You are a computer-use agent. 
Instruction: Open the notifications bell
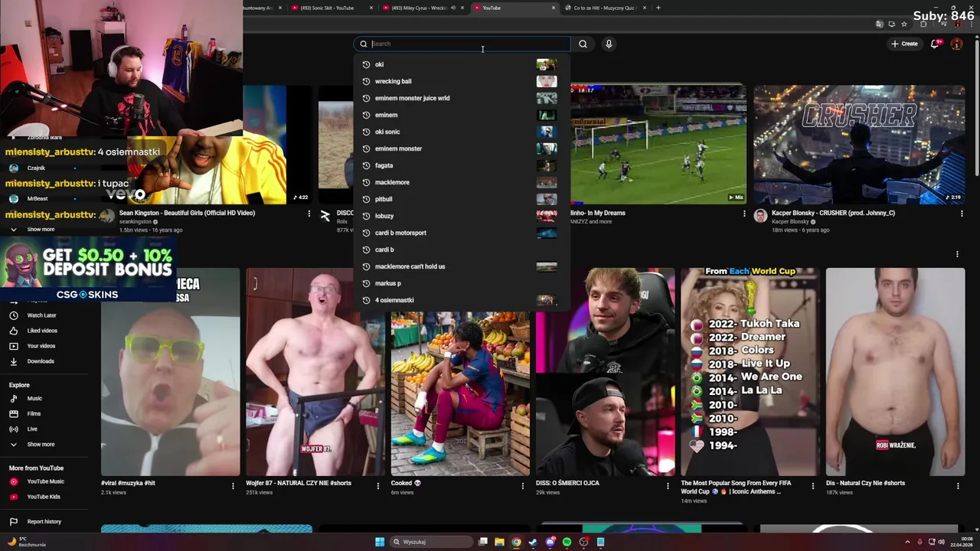935,44
